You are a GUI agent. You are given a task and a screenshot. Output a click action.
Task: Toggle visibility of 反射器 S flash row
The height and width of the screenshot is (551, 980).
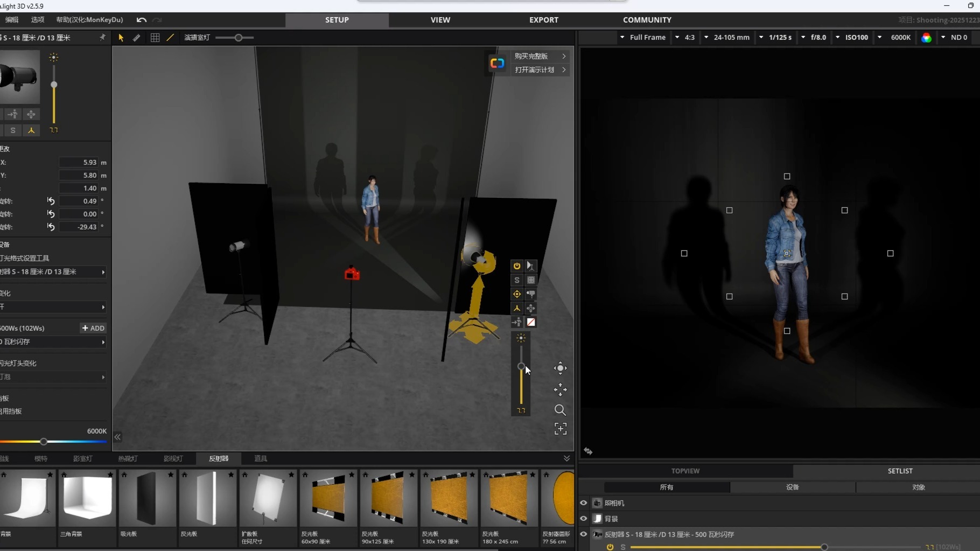click(583, 534)
